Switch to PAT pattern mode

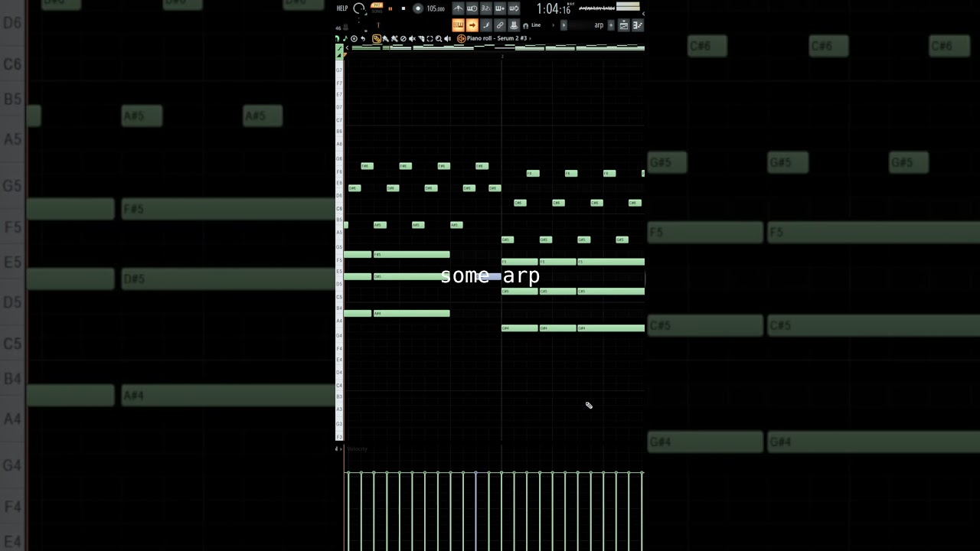pyautogui.click(x=377, y=5)
